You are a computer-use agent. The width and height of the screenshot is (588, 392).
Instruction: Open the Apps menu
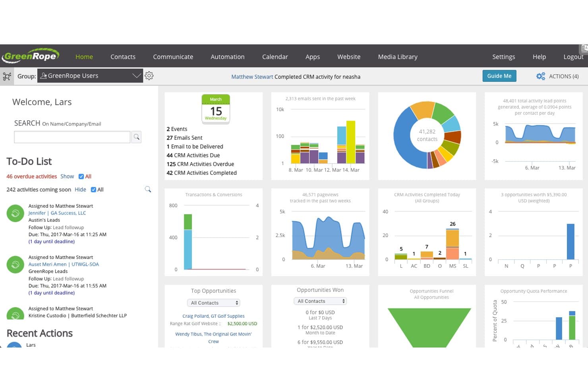pyautogui.click(x=313, y=57)
